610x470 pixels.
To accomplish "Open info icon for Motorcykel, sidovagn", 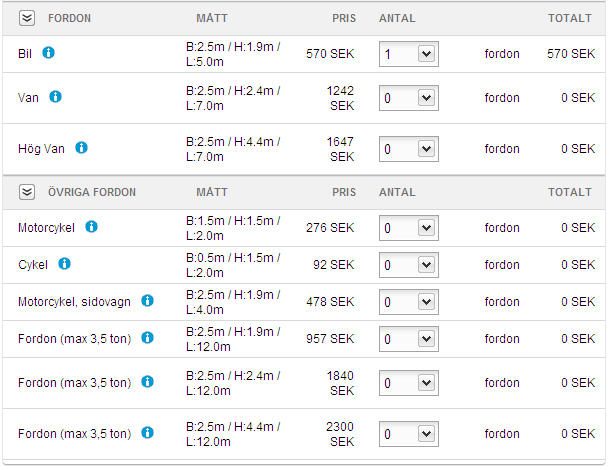I will point(147,300).
